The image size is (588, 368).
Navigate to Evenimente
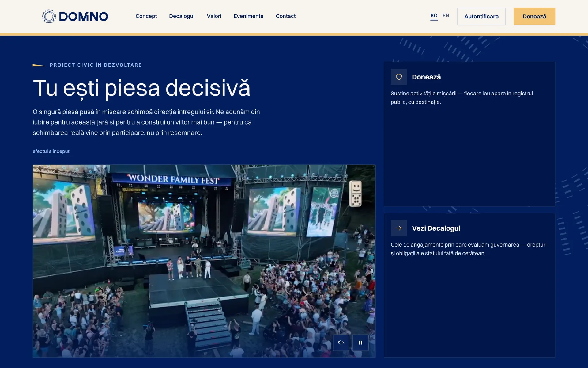[248, 16]
